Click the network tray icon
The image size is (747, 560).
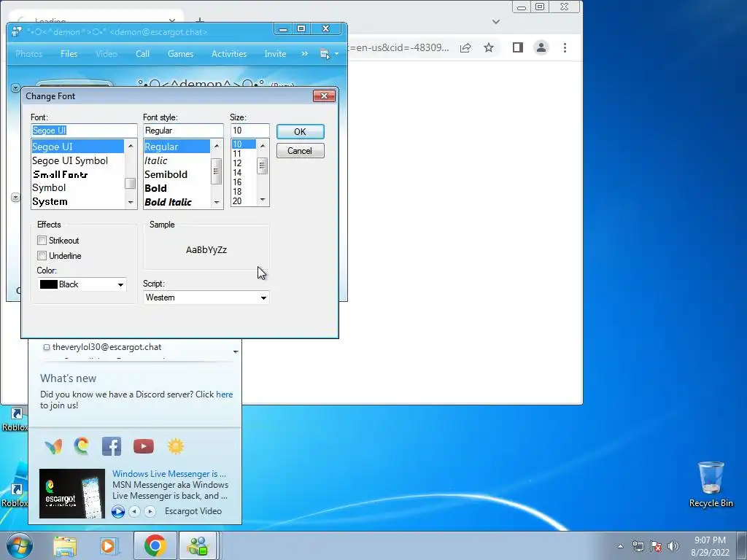638,546
